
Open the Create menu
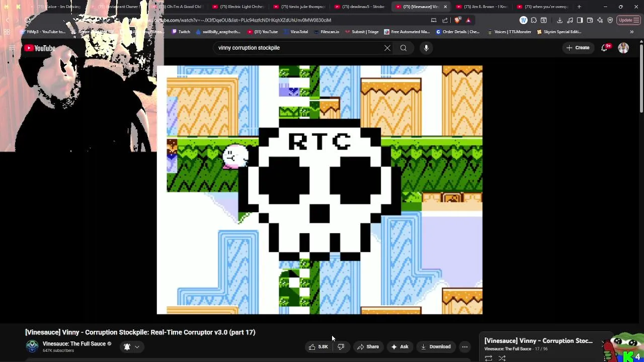578,48
